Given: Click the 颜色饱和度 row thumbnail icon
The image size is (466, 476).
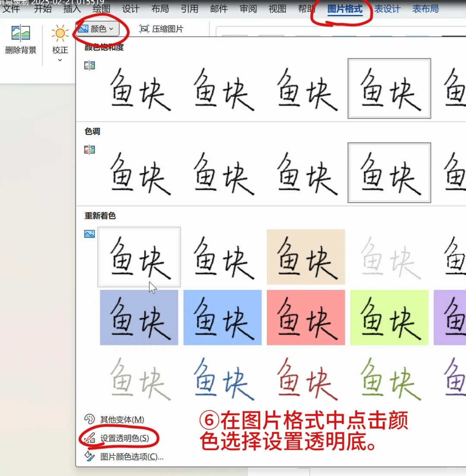Looking at the screenshot, I should [89, 66].
